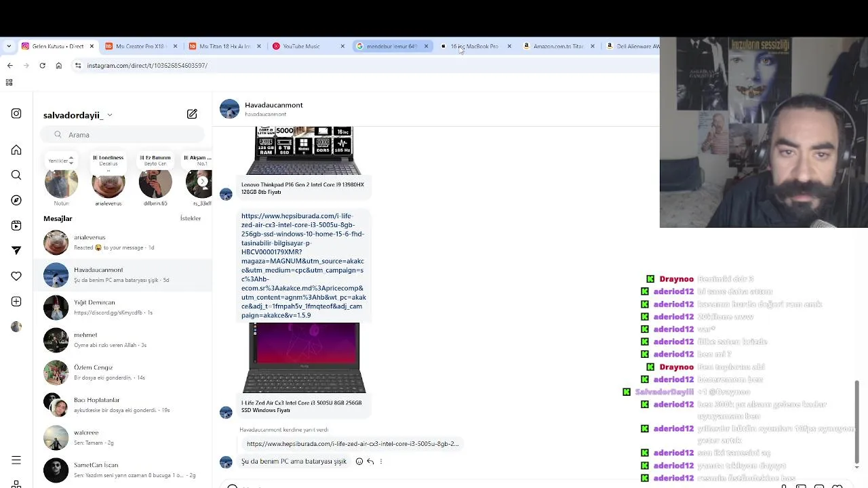
Task: View Notun note avatar
Action: click(61, 184)
